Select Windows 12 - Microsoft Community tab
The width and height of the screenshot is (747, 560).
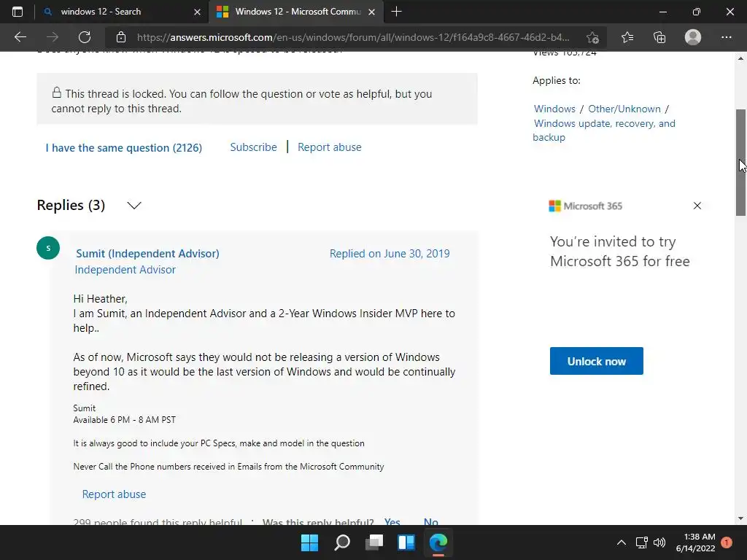(298, 12)
